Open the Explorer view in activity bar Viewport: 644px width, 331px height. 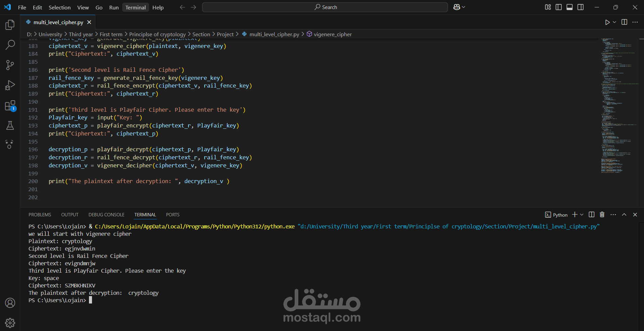pos(10,24)
